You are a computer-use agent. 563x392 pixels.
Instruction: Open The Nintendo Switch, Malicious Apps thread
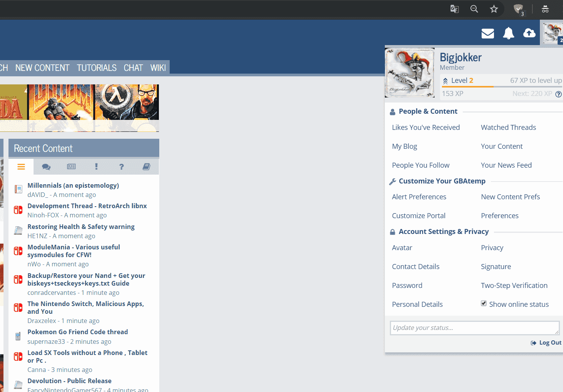tap(86, 308)
